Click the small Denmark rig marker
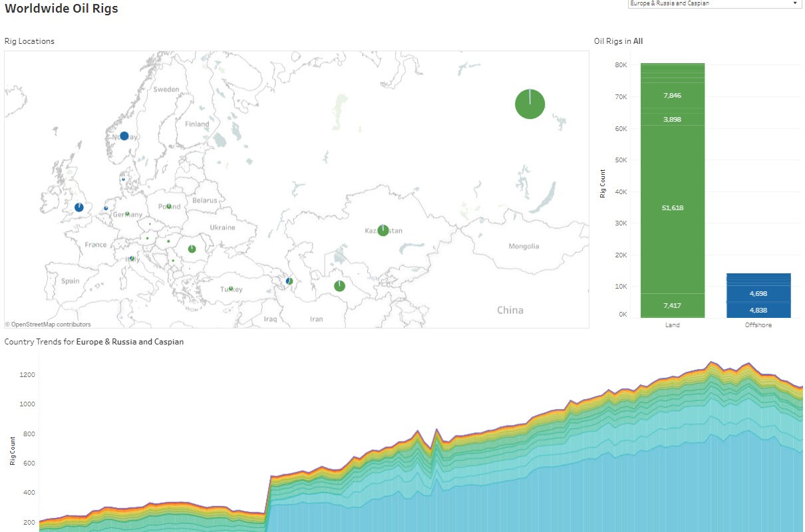This screenshot has height=532, width=805. click(123, 178)
